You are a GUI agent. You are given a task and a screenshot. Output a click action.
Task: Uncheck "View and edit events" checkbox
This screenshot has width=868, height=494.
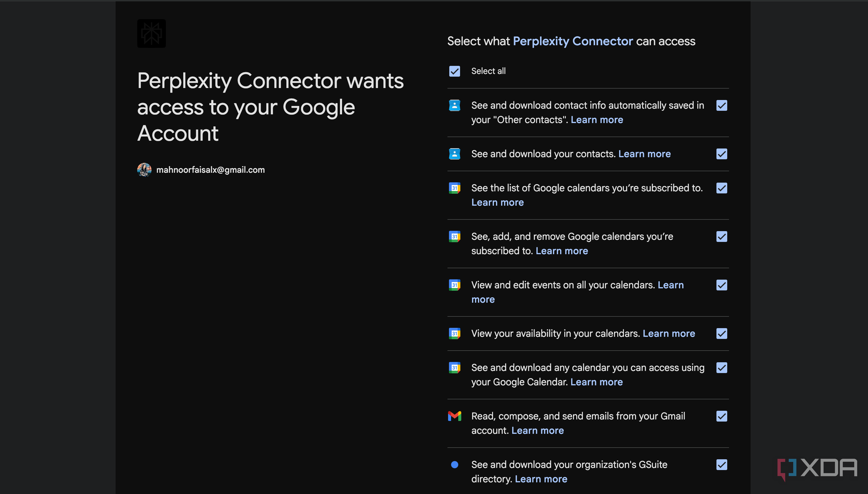tap(722, 285)
